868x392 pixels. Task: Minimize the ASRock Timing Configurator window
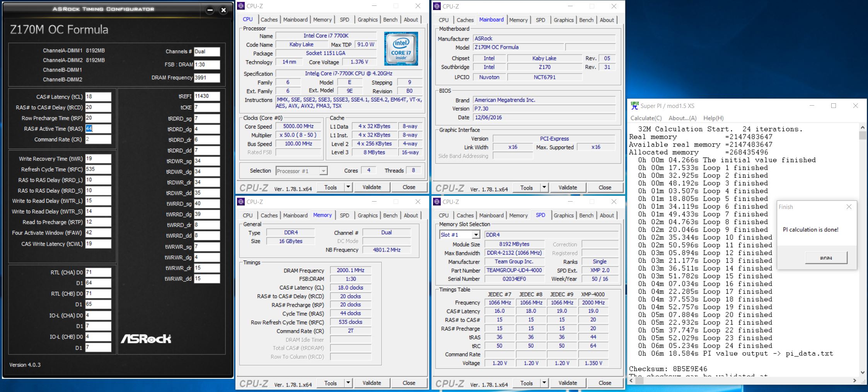(210, 10)
